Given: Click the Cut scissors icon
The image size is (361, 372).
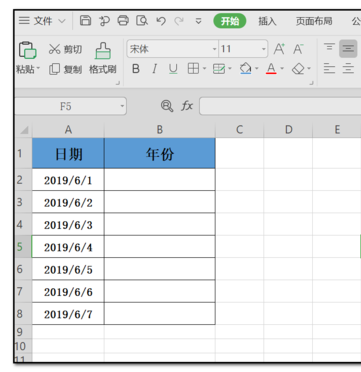Looking at the screenshot, I should [x=54, y=49].
